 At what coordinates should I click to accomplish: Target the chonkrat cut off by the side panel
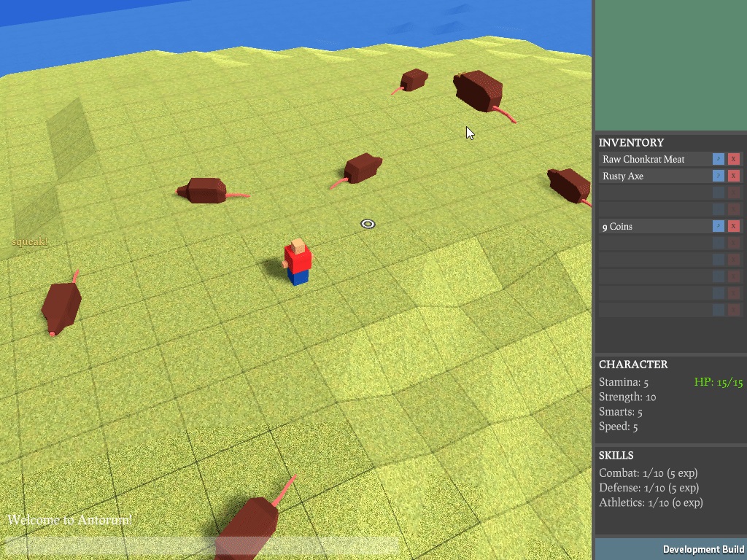point(570,184)
